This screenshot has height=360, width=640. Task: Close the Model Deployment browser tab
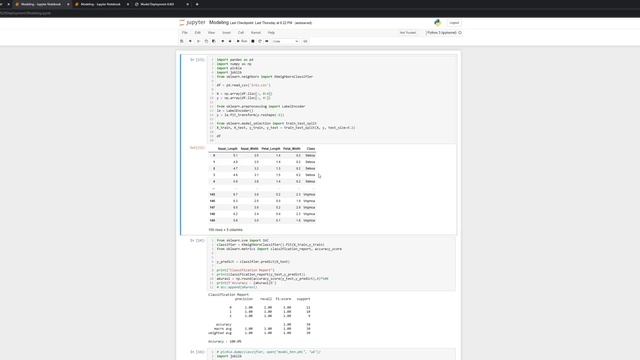pos(187,4)
